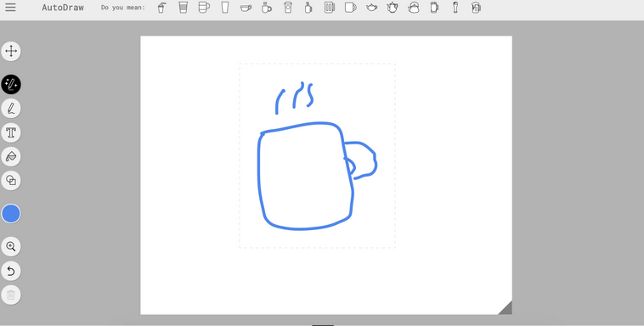Click the AutoDraw title text

pyautogui.click(x=63, y=8)
